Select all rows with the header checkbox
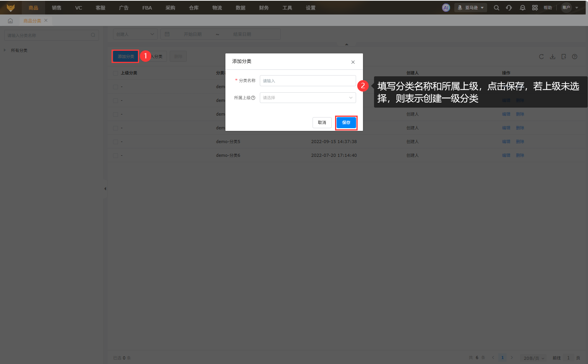This screenshot has height=364, width=588. pyautogui.click(x=115, y=73)
